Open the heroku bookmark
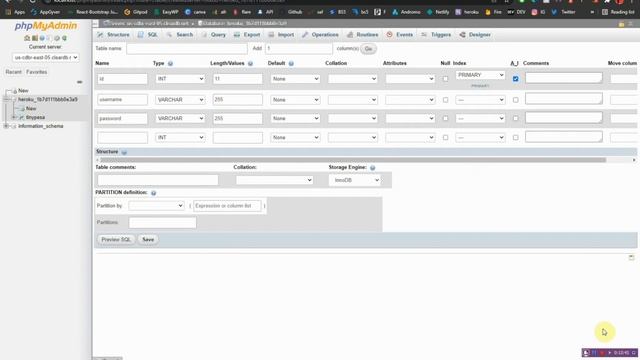 coord(467,12)
